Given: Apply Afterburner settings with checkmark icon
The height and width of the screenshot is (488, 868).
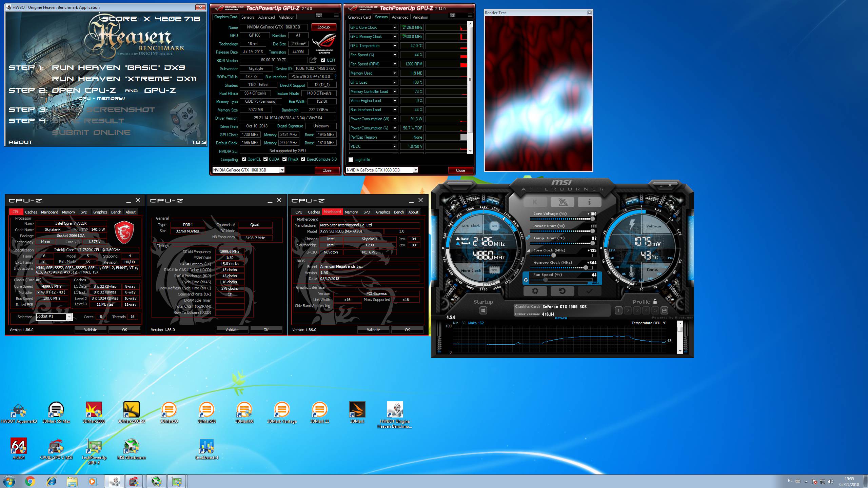Looking at the screenshot, I should [589, 291].
